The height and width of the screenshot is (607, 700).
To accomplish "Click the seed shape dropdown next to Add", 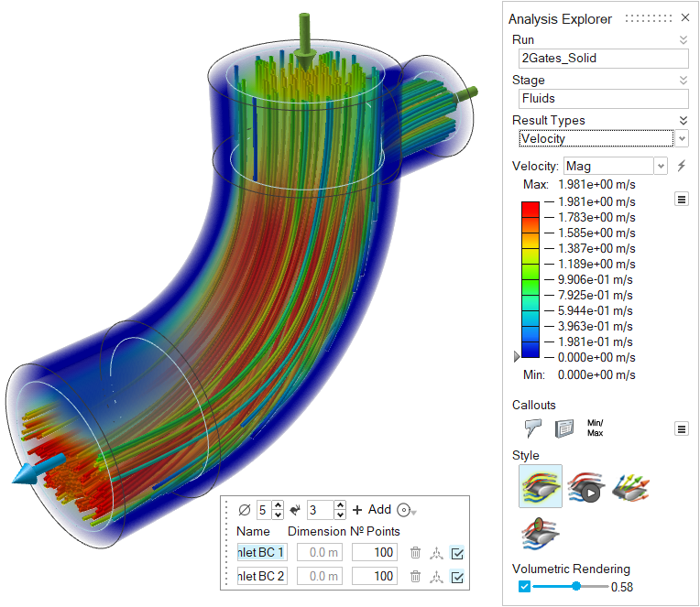I will pos(406,510).
